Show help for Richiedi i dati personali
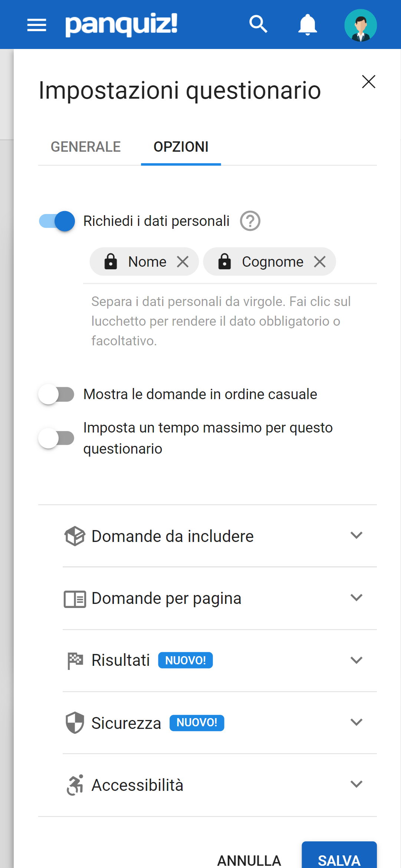401x868 pixels. (x=250, y=221)
